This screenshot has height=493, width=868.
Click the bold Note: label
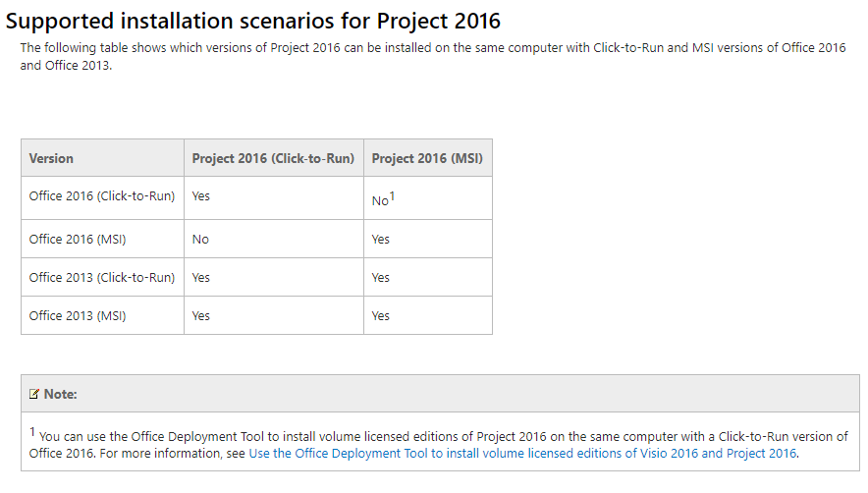coord(60,394)
